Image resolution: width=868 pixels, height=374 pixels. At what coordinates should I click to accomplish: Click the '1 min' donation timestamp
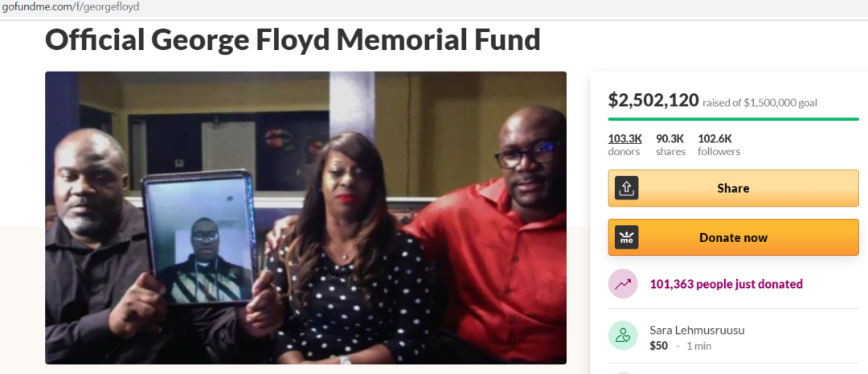(698, 347)
